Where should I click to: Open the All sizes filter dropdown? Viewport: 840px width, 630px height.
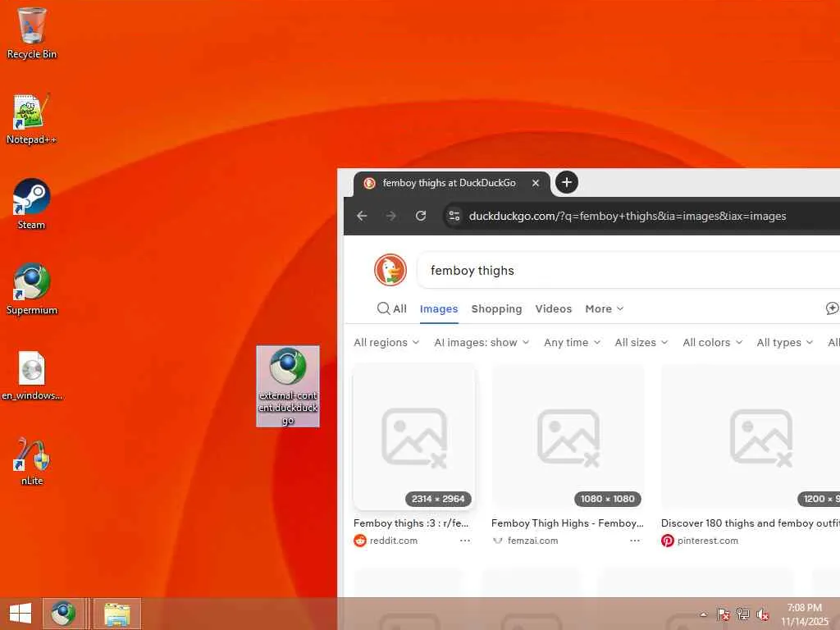tap(641, 342)
